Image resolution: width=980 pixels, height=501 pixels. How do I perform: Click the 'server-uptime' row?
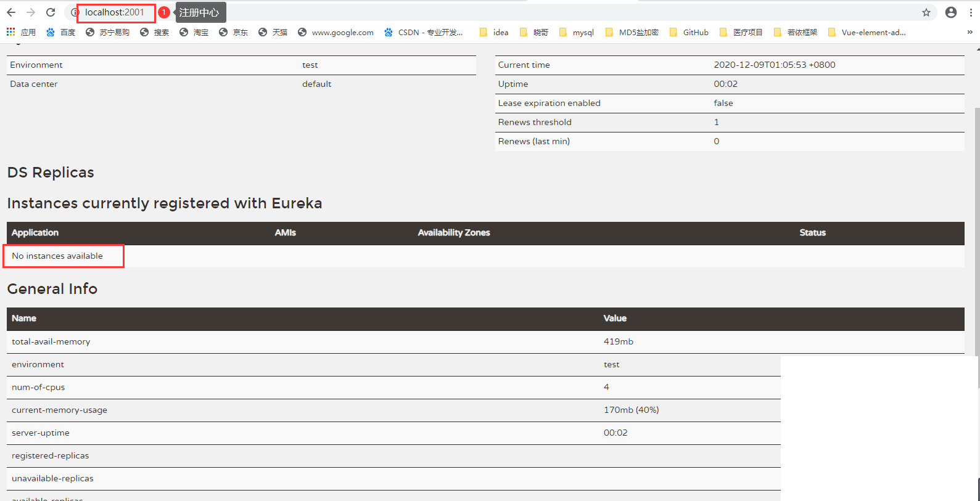[393, 433]
